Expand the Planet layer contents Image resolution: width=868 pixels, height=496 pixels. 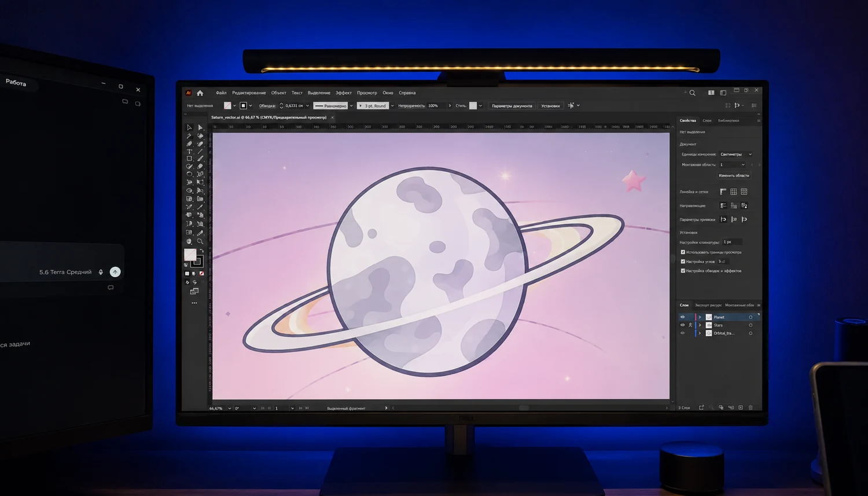[x=700, y=317]
